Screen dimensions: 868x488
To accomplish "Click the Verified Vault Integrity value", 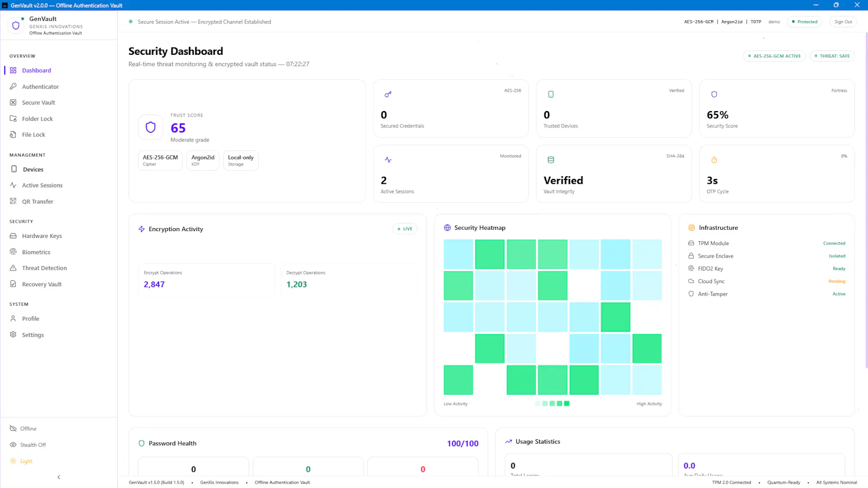I will coord(563,181).
